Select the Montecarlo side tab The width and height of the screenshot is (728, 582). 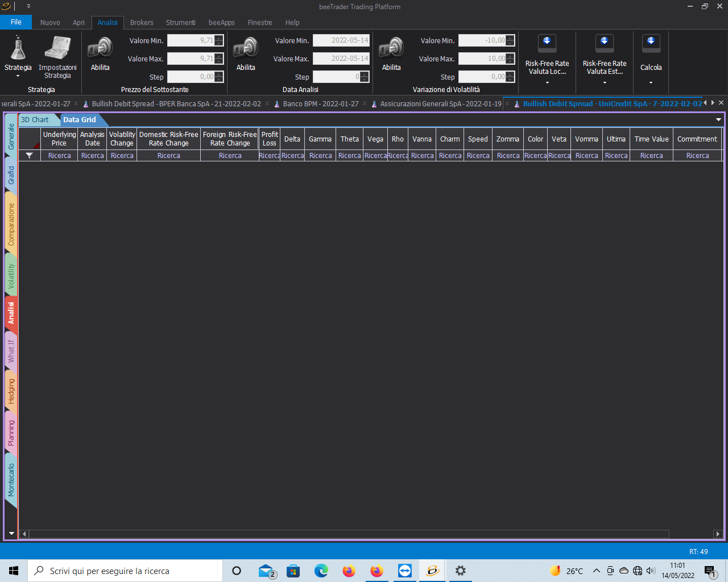click(x=11, y=480)
